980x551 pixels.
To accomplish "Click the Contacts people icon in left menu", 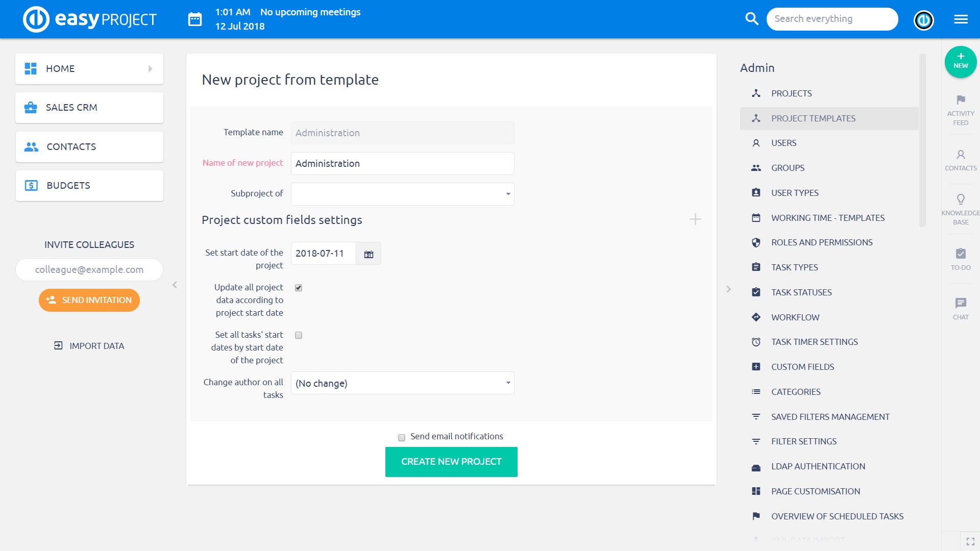I will coord(31,146).
